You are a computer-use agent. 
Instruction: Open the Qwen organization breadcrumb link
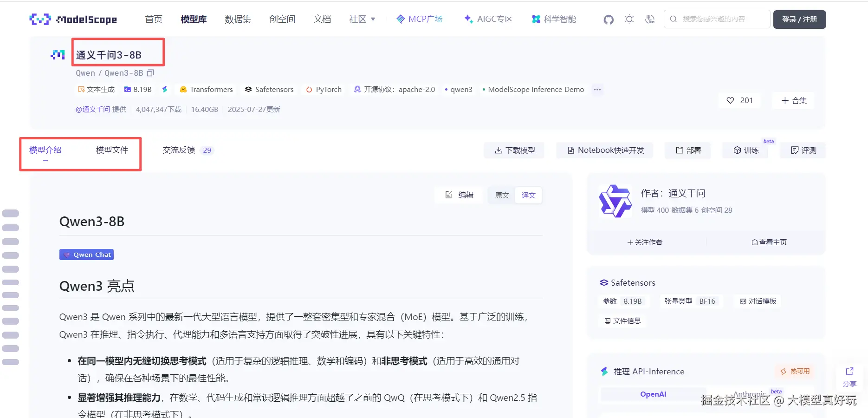point(85,73)
